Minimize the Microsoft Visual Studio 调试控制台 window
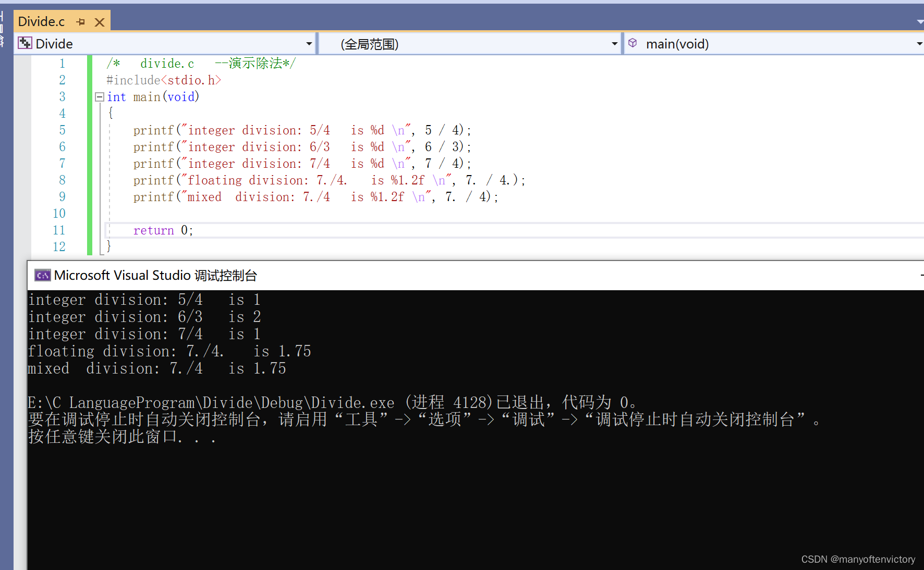Image resolution: width=924 pixels, height=570 pixels. pyautogui.click(x=920, y=275)
